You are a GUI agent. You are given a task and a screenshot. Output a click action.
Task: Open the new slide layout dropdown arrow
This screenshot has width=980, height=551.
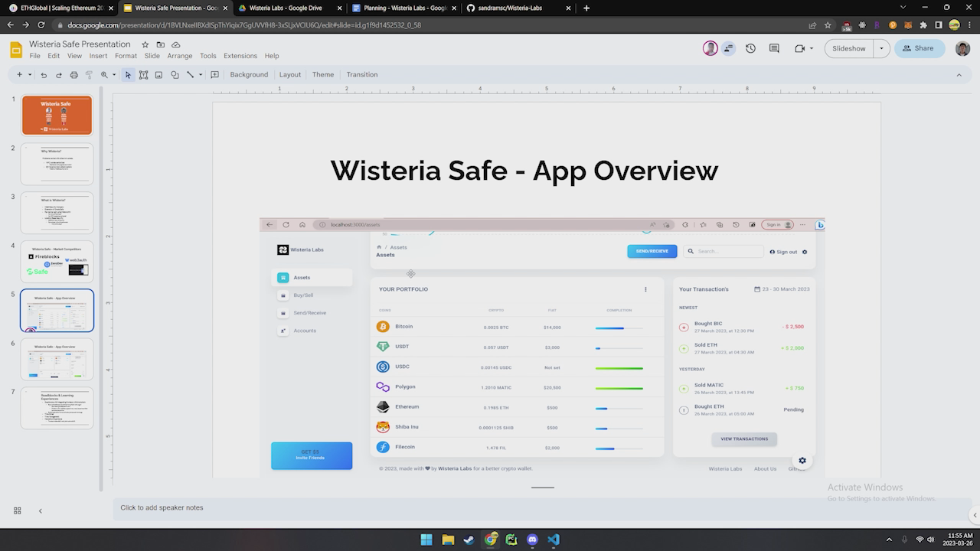click(30, 75)
